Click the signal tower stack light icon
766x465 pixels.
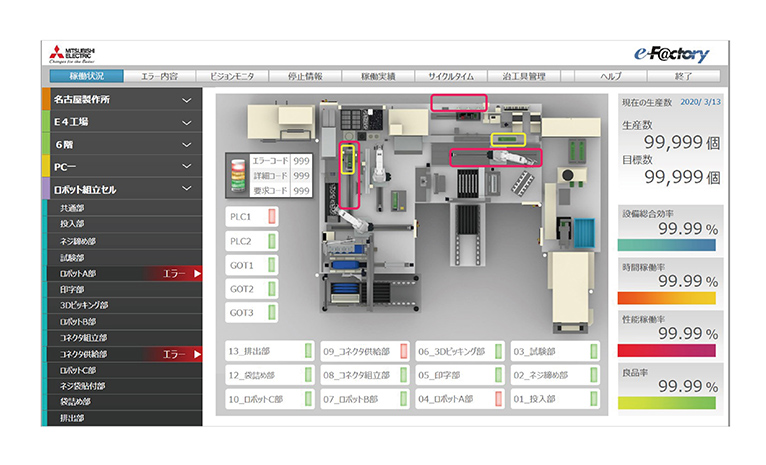pos(238,174)
